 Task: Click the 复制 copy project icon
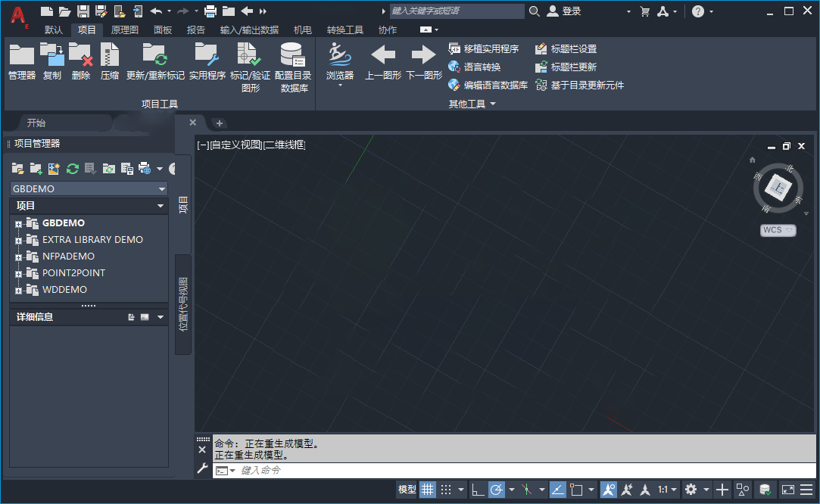coord(51,62)
